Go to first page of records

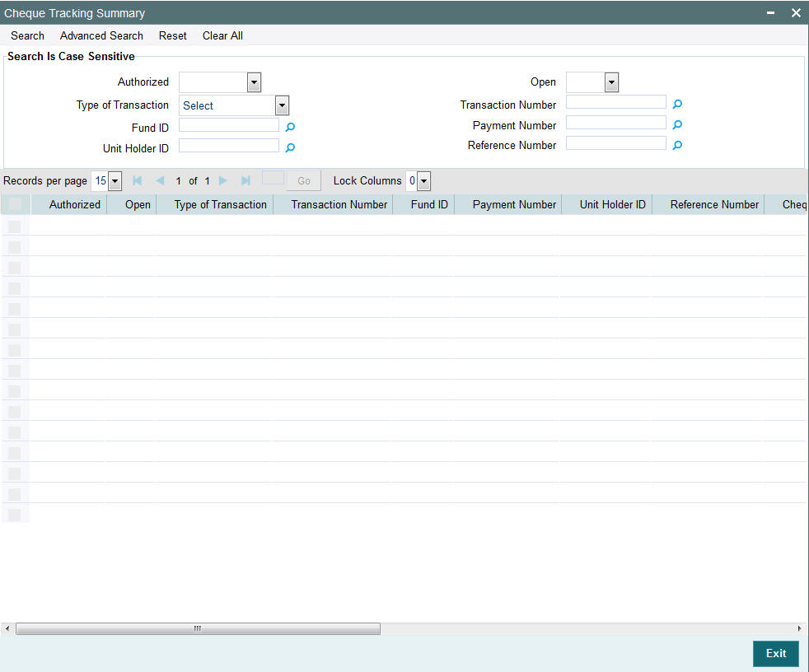[138, 180]
